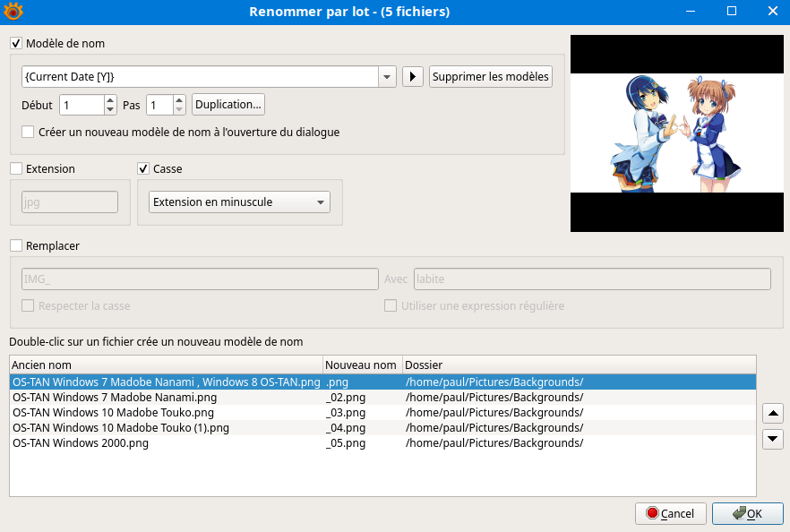Open the Extension en minuscule dropdown

click(239, 202)
